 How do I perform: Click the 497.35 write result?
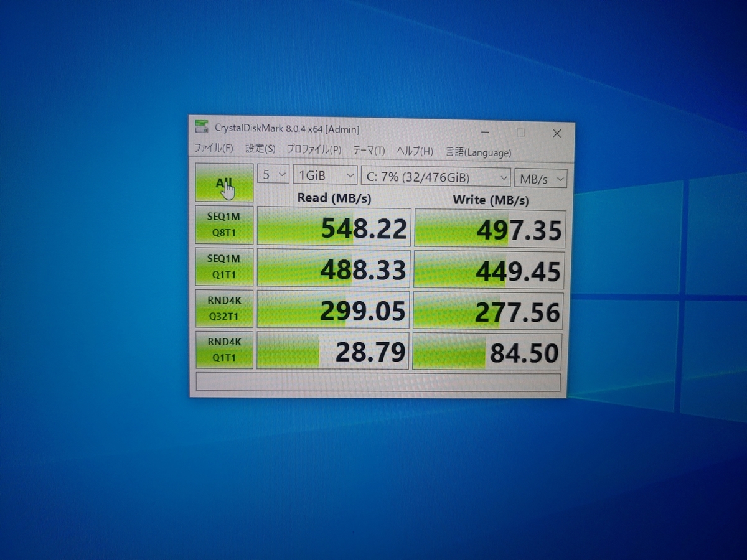[489, 229]
